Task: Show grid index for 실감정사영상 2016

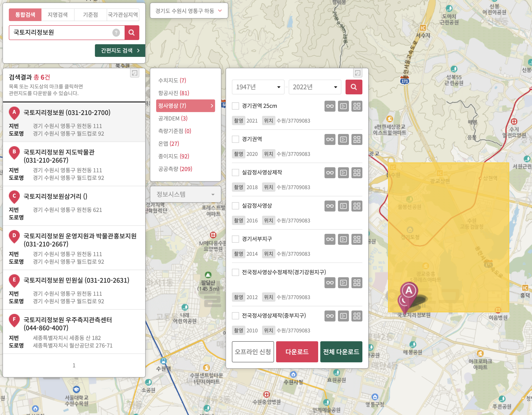Action: point(357,206)
